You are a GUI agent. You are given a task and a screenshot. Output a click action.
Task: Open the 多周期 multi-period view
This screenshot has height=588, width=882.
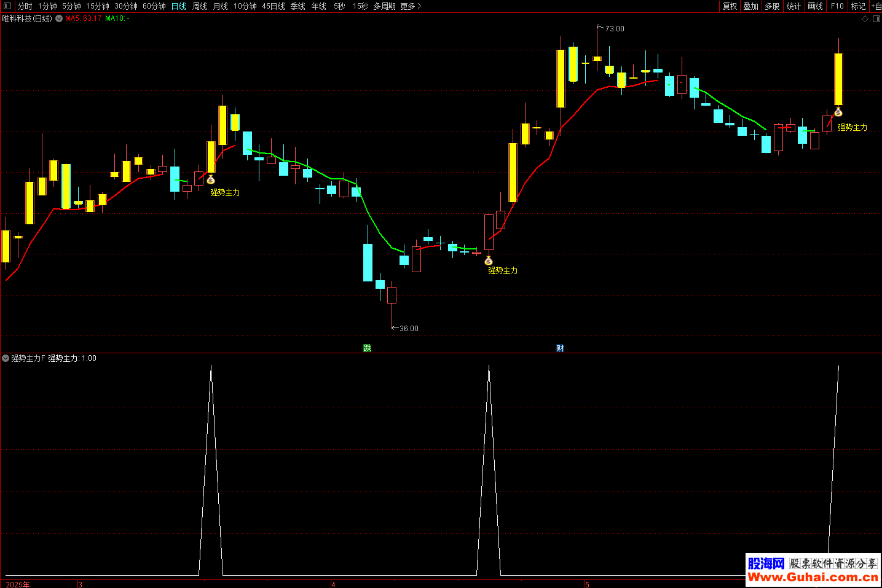(385, 6)
